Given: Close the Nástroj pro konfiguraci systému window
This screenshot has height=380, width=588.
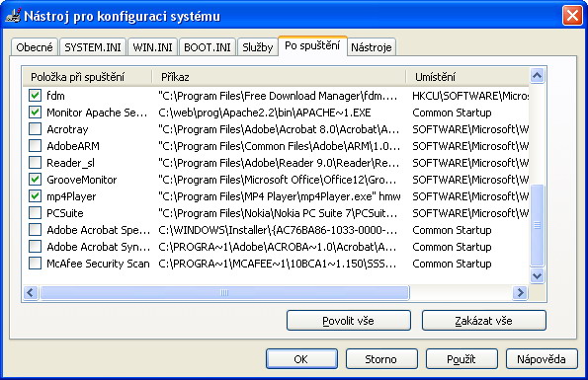Looking at the screenshot, I should pyautogui.click(x=572, y=16).
